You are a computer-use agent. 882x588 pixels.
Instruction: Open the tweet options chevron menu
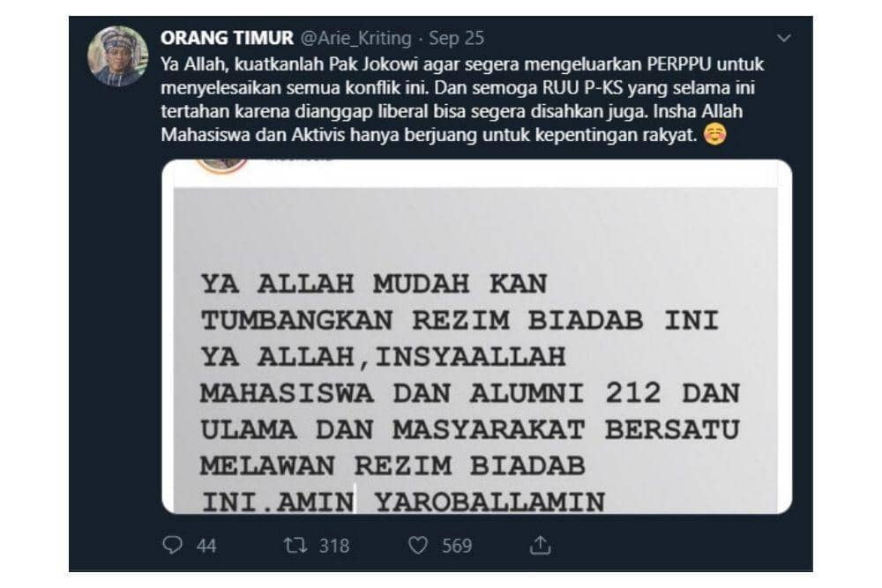tap(783, 38)
